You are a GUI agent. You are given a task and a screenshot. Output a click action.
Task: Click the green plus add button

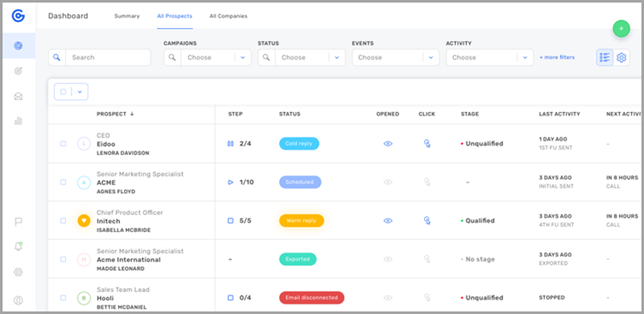point(621,29)
